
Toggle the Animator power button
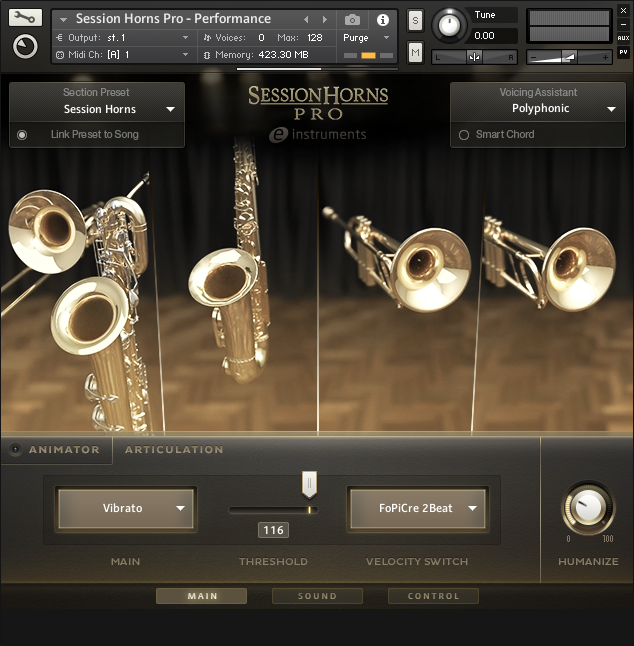(15, 449)
